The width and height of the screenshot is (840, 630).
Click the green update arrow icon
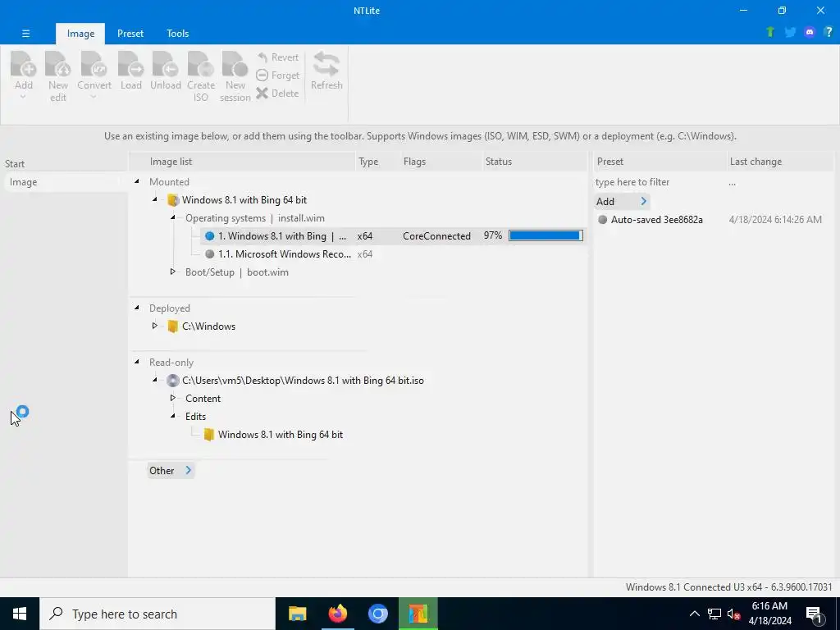[x=770, y=32]
